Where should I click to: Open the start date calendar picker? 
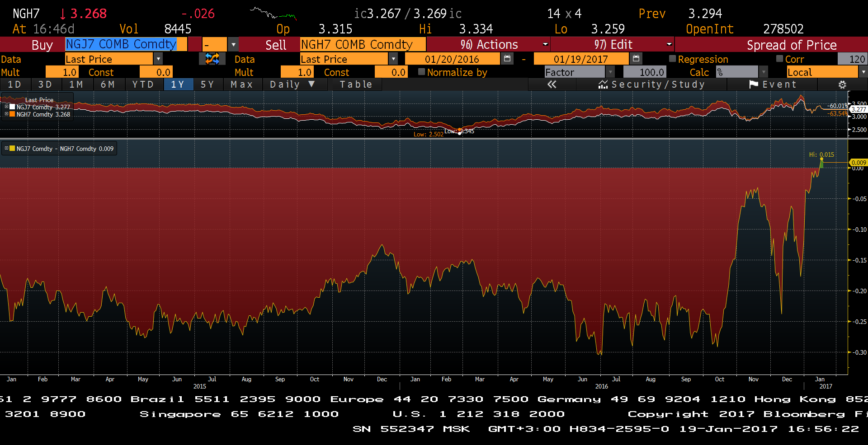pyautogui.click(x=507, y=59)
